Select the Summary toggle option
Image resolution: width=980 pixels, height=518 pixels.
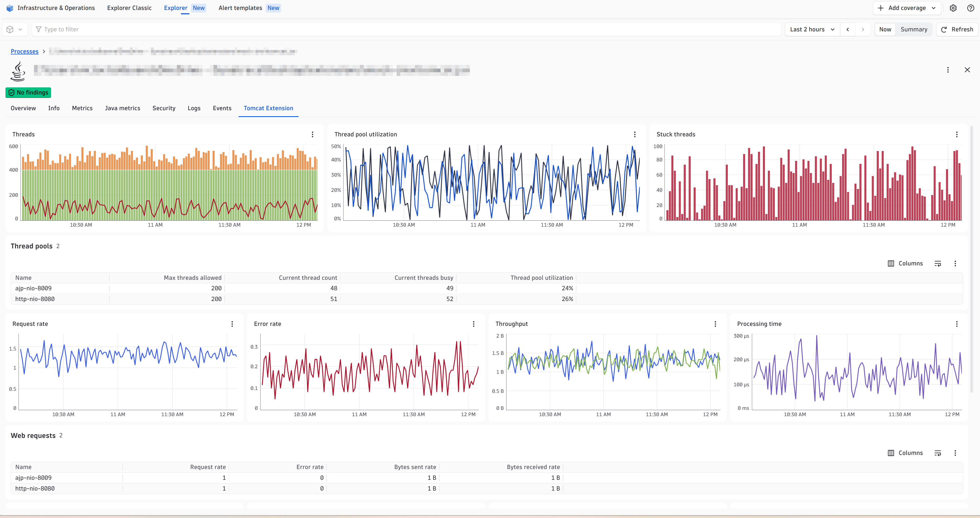click(914, 29)
